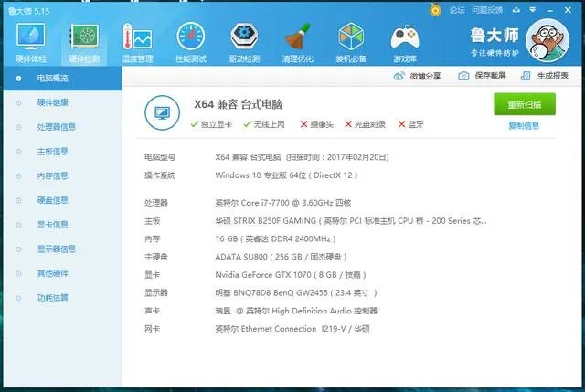Open 论坛 forum link
585x392 pixels.
click(x=457, y=10)
